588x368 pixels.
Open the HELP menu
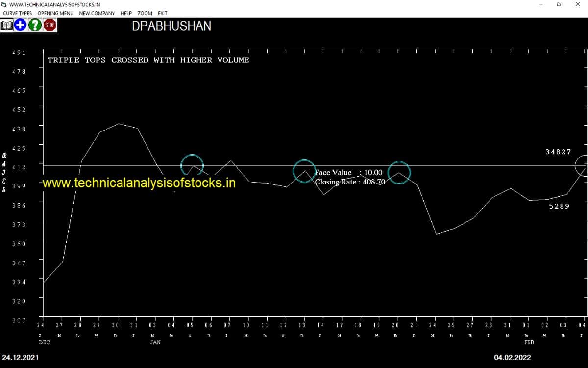pos(126,13)
